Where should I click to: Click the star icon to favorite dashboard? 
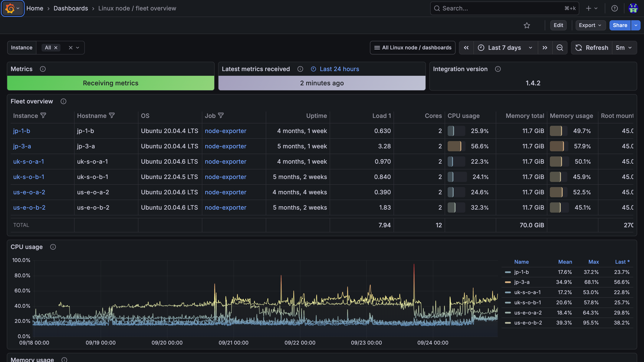(527, 25)
